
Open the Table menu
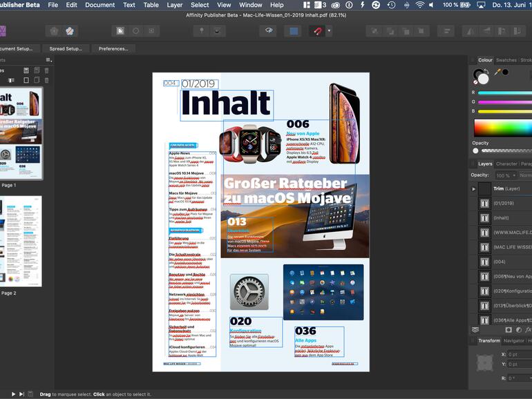[151, 5]
